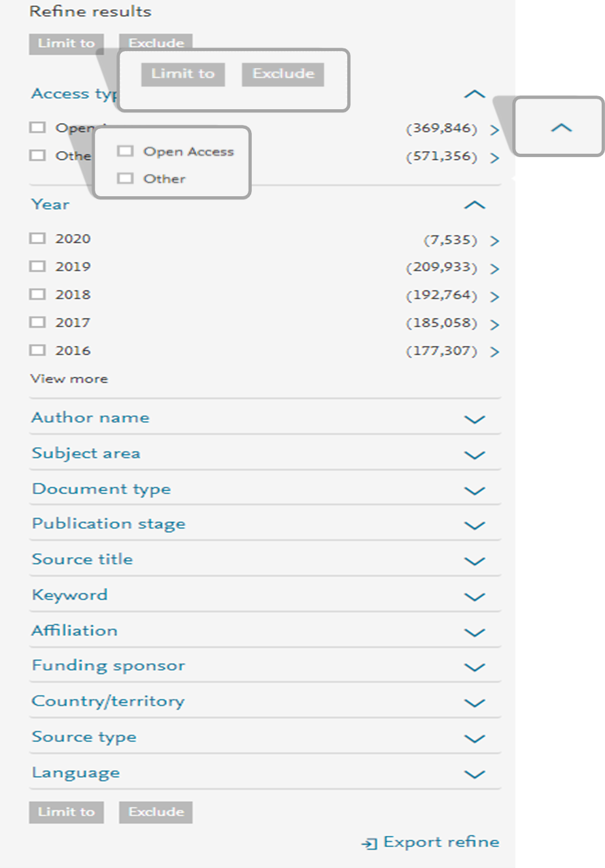Open the Document type section
The height and width of the screenshot is (868, 605).
click(x=474, y=491)
